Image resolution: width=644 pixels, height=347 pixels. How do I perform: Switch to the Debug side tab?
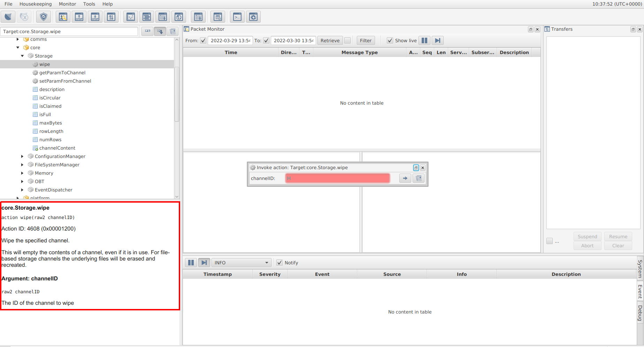pyautogui.click(x=640, y=313)
